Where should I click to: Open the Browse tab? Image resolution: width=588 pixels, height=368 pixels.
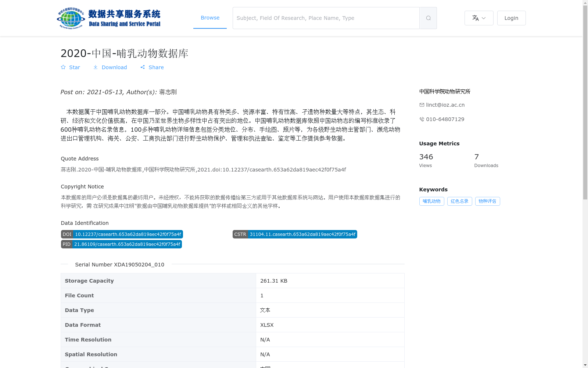tap(210, 18)
